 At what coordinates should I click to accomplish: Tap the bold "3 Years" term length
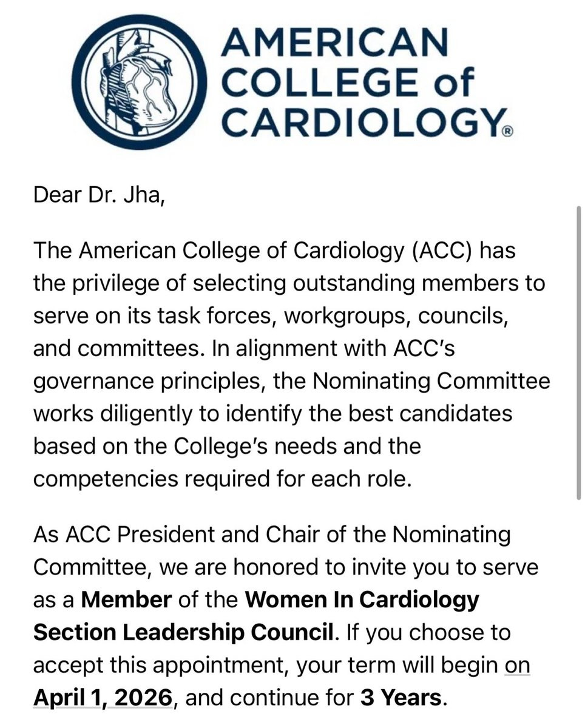coord(399,698)
